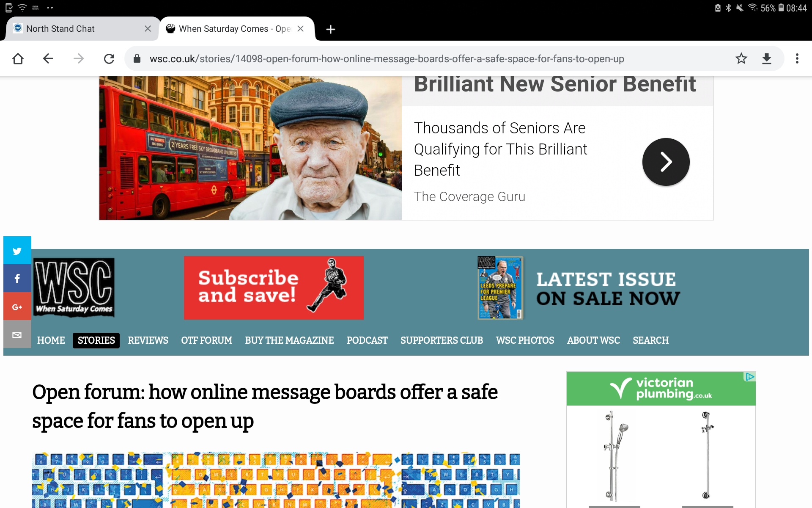Bookmark page with star icon
Screen dimensions: 812x508
tap(741, 58)
